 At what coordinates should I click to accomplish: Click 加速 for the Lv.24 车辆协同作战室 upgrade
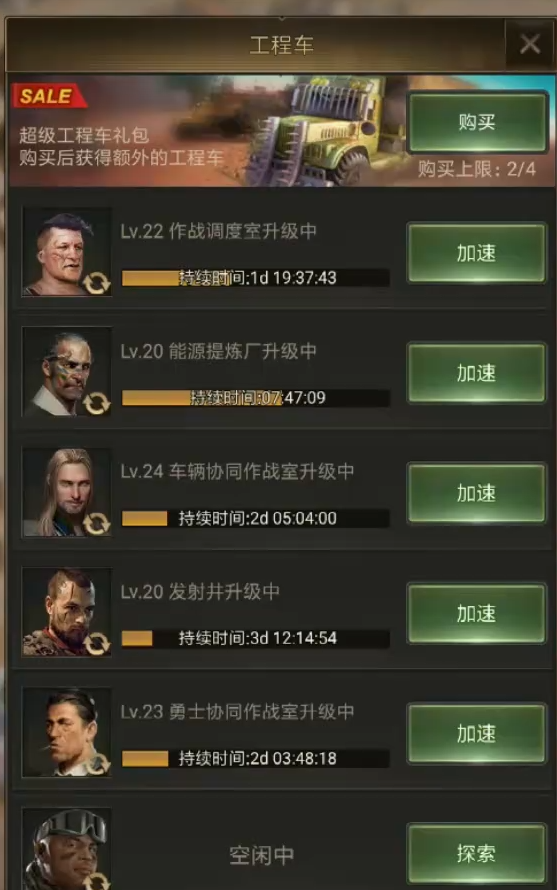[476, 493]
